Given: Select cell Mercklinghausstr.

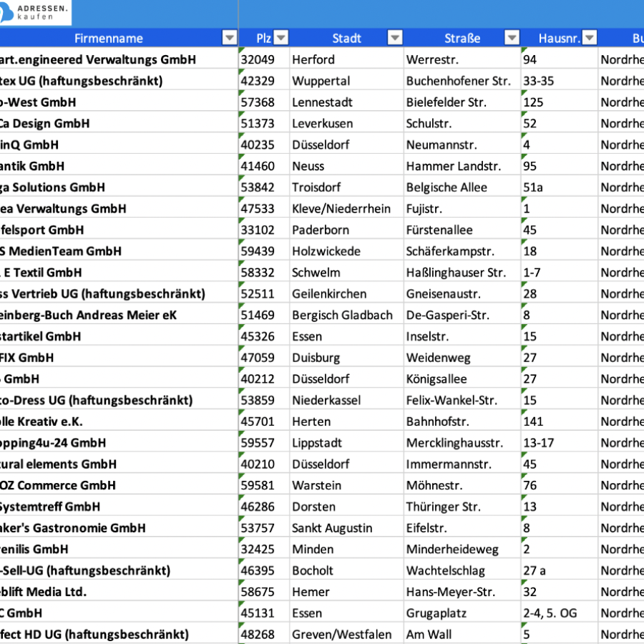Looking at the screenshot, I should (x=462, y=444).
